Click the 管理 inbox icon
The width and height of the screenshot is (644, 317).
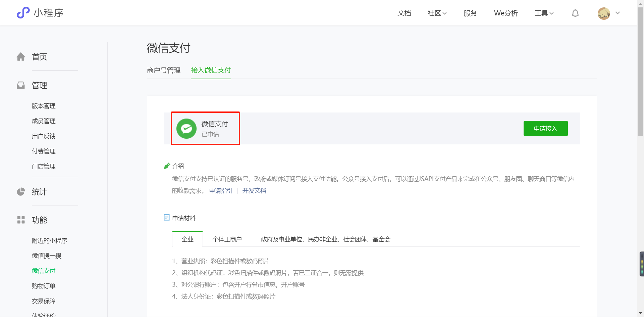(x=21, y=85)
